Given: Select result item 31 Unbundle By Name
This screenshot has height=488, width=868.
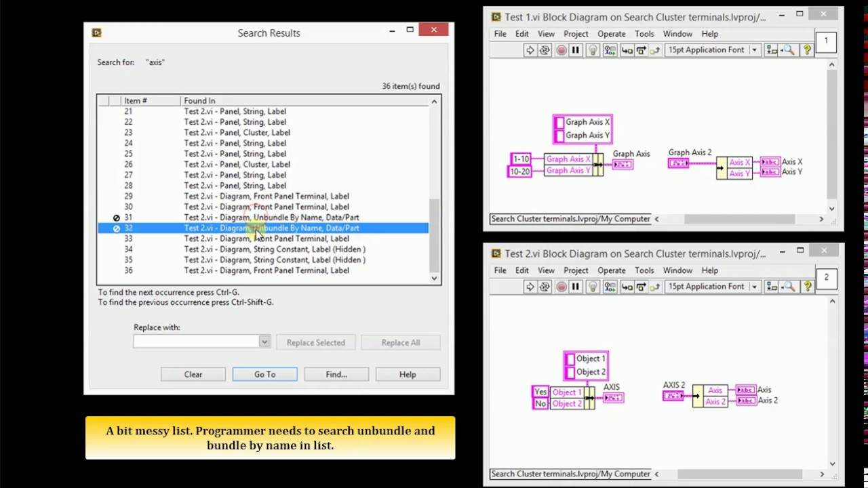Looking at the screenshot, I should [x=263, y=218].
